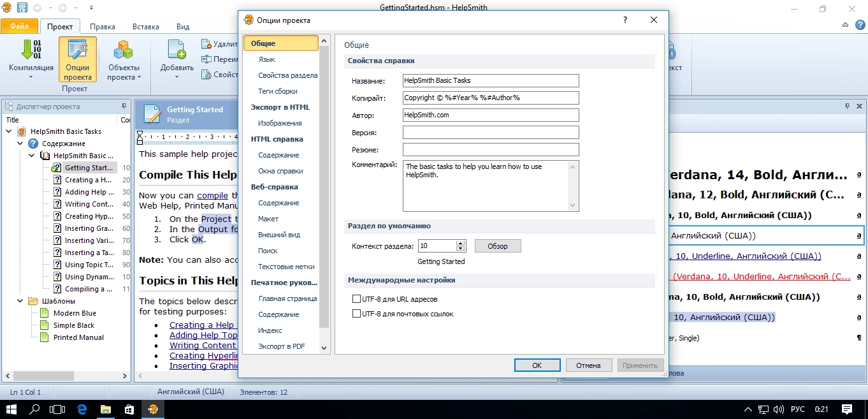Click the Шаблоны folder icon in tree
The height and width of the screenshot is (419, 868).
pyautogui.click(x=33, y=301)
